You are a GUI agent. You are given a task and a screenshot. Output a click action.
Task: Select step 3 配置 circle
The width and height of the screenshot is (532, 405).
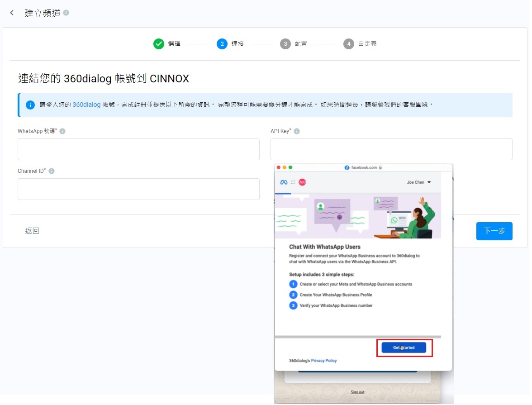[x=285, y=44]
